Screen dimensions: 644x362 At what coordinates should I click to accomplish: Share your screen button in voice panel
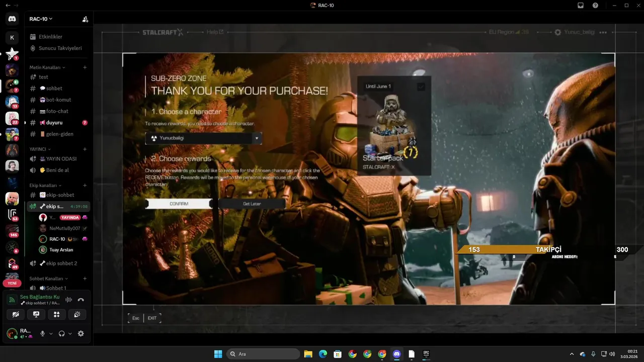point(36,314)
